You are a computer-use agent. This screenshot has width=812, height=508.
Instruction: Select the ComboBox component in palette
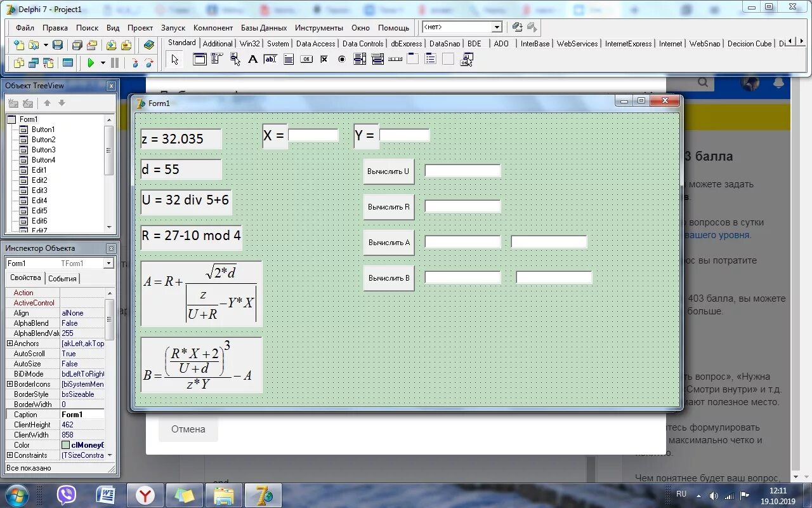coord(377,59)
